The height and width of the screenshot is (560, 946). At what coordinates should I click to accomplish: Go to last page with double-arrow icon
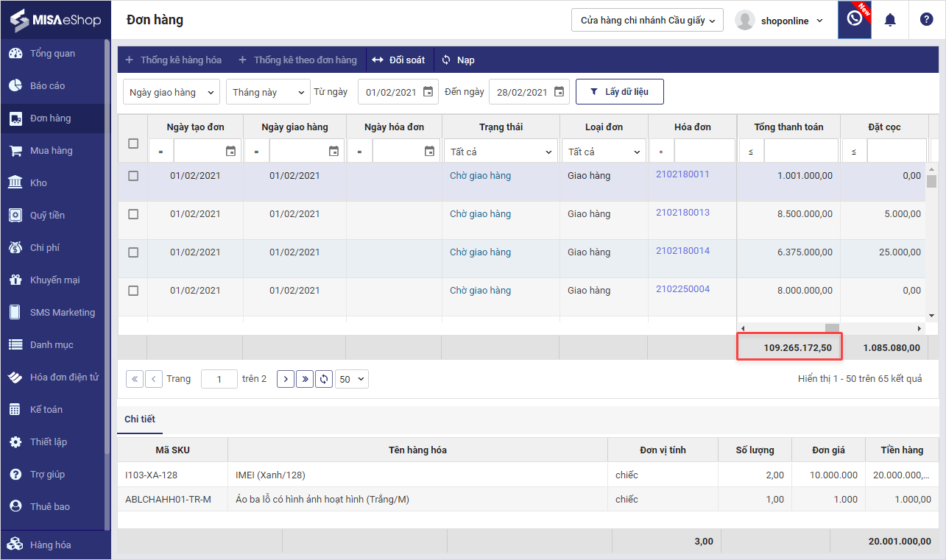(305, 379)
